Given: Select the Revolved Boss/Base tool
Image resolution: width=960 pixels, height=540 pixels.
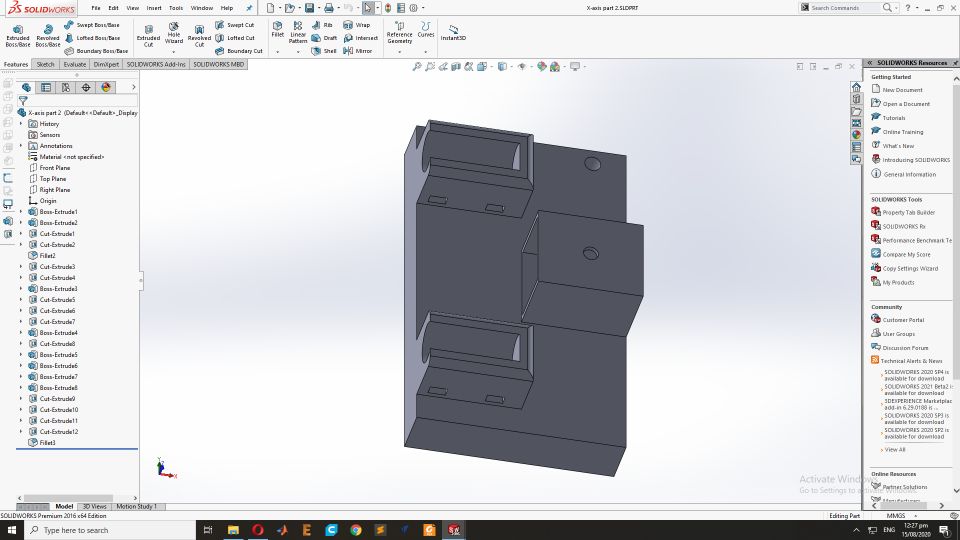Looking at the screenshot, I should [x=48, y=37].
